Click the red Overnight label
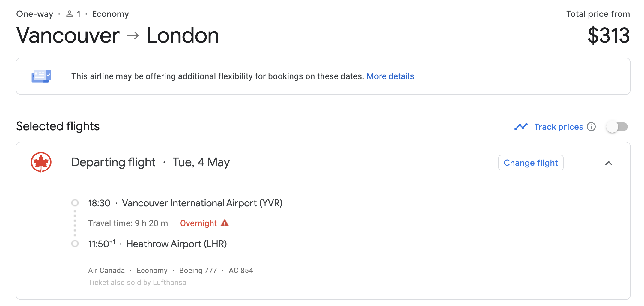Image resolution: width=644 pixels, height=306 pixels. pyautogui.click(x=198, y=223)
